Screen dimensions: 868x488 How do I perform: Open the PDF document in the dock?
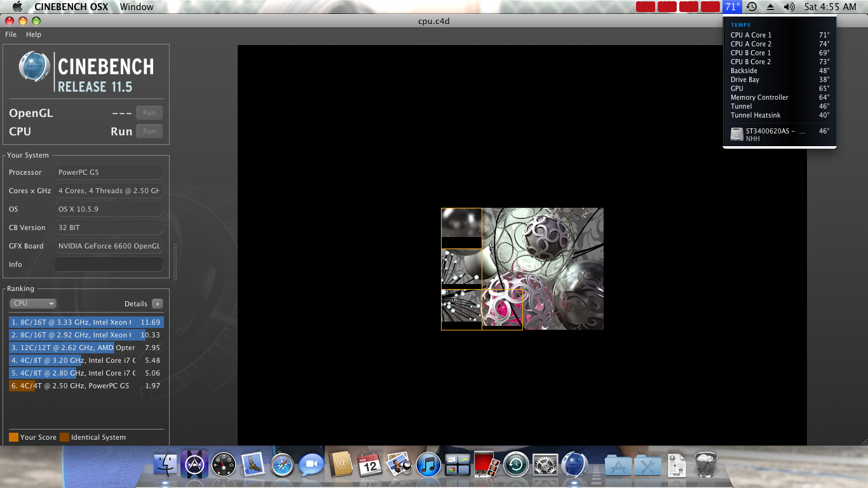click(676, 465)
